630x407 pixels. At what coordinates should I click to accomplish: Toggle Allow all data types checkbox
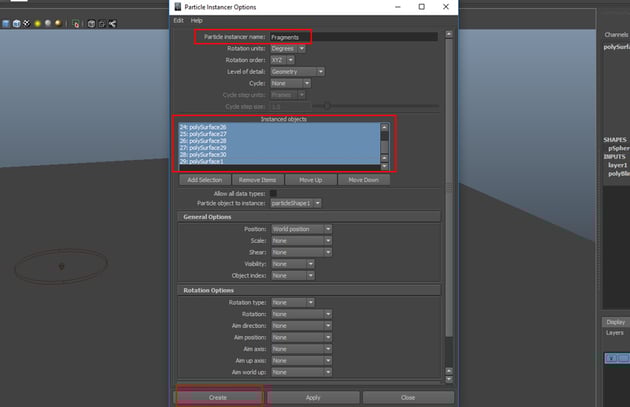click(x=273, y=193)
